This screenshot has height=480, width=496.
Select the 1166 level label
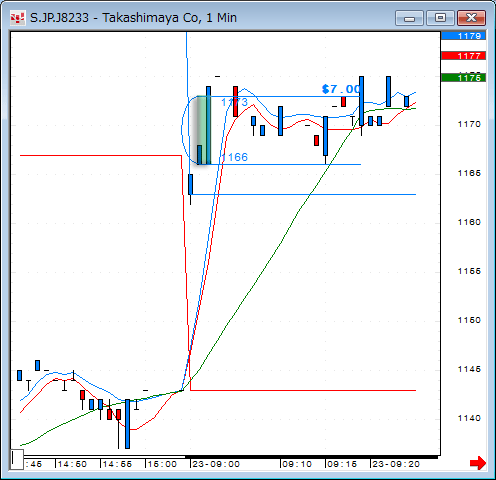tap(235, 157)
